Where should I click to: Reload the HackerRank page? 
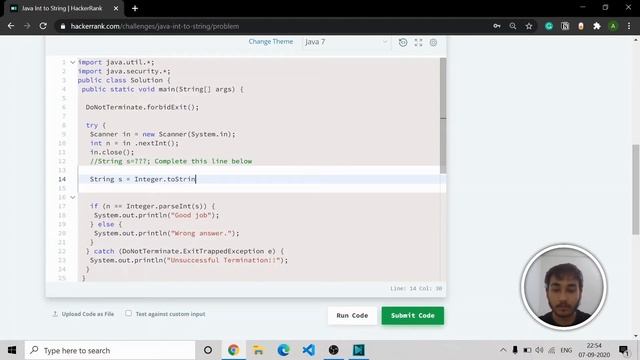pos(43,26)
